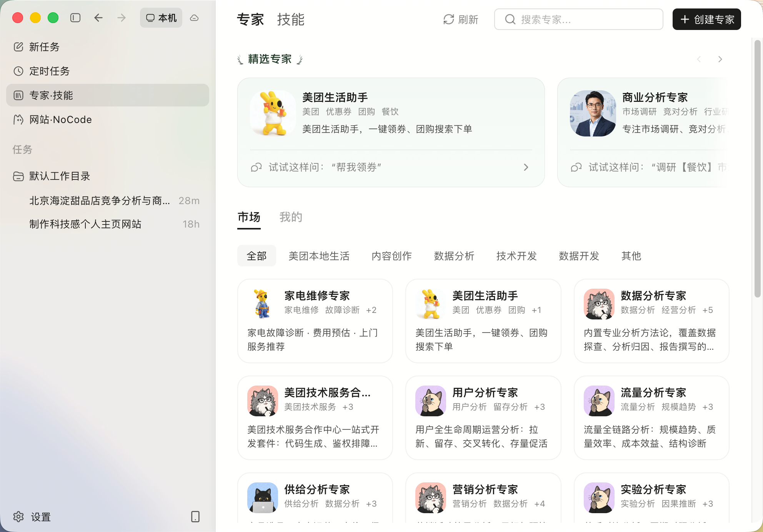Open task 制作科技感个人主页网站
763x532 pixels.
(x=108, y=224)
